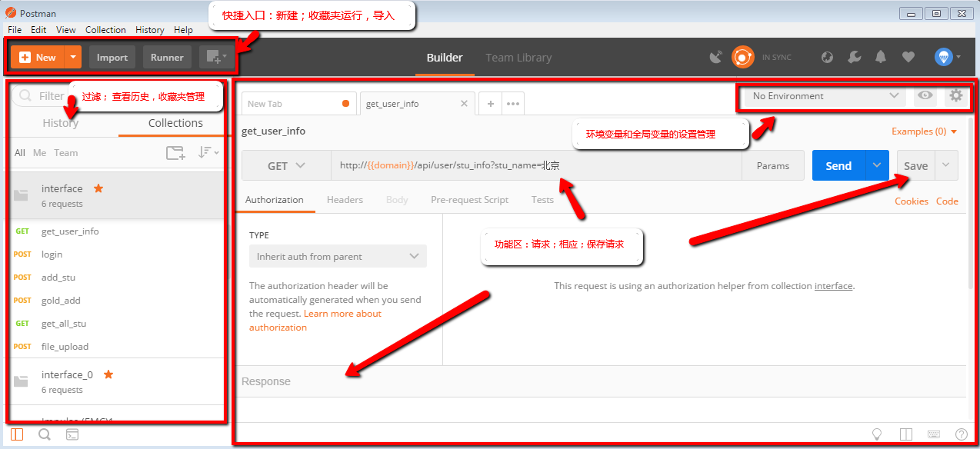Open the Cookies link
This screenshot has width=980, height=449.
(912, 201)
